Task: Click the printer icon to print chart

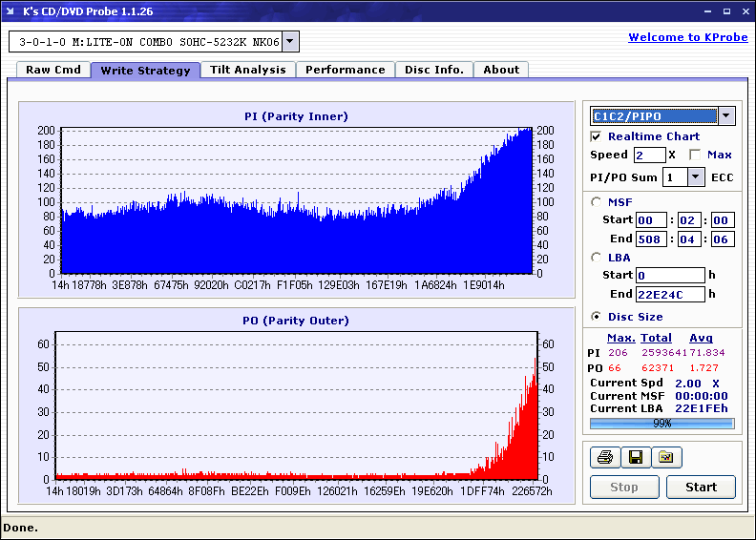Action: pos(604,457)
